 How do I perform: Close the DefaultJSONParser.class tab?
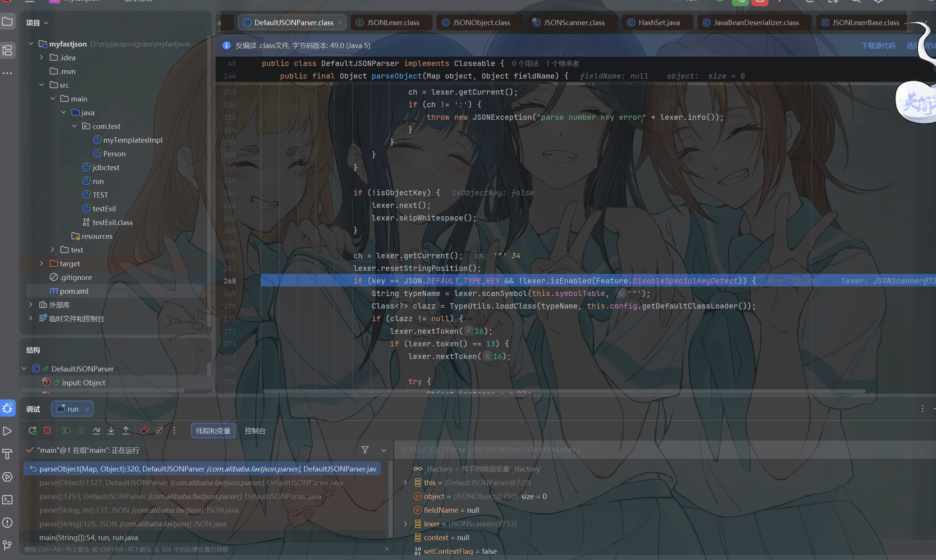340,23
